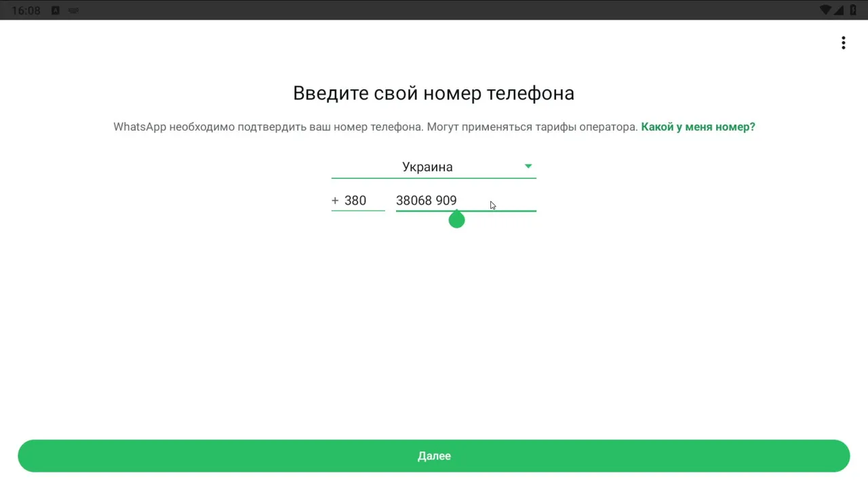Screen dimensions: 868x488
Task: Click the A notification icon in status bar
Action: 56,10
